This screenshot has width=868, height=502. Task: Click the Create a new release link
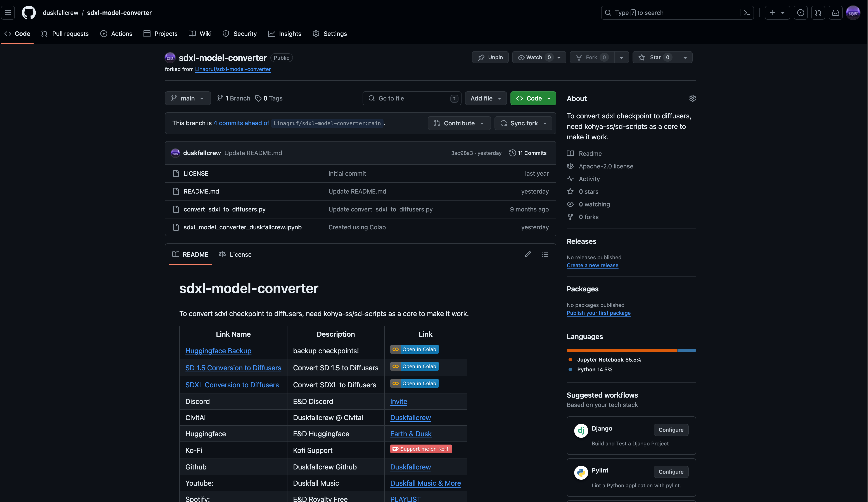click(592, 265)
